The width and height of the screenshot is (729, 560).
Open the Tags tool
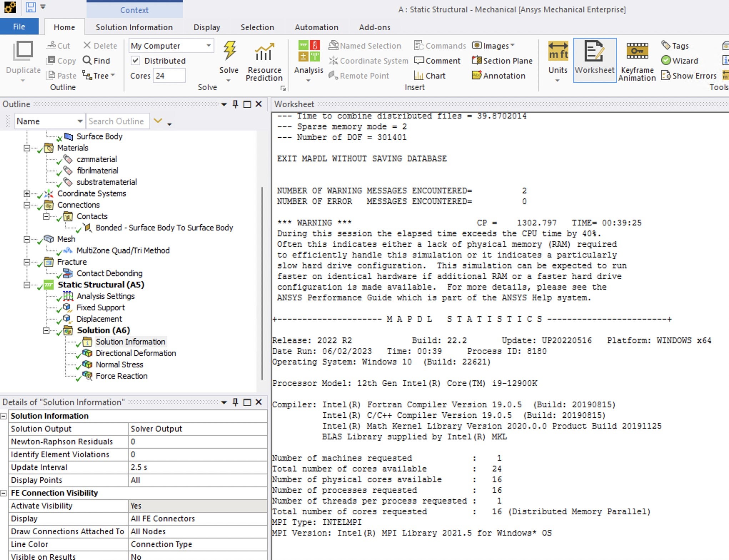(675, 46)
